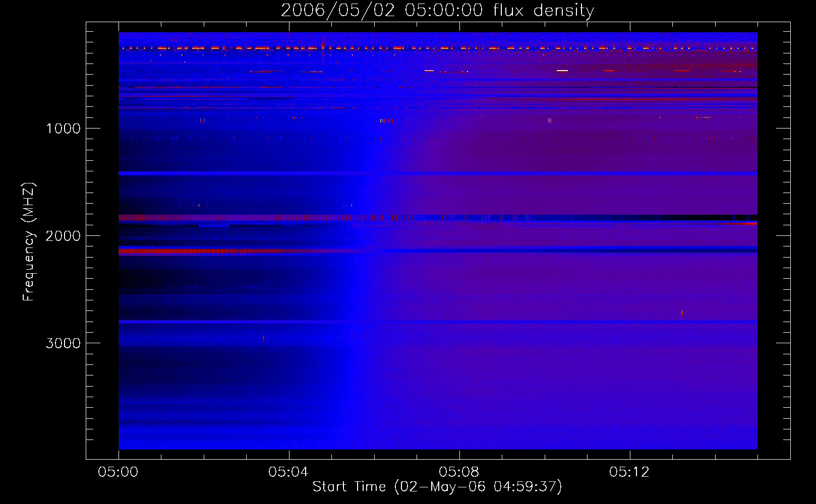Image resolution: width=816 pixels, height=504 pixels.
Task: Click the 2000 frequency tick label
Action: point(63,236)
